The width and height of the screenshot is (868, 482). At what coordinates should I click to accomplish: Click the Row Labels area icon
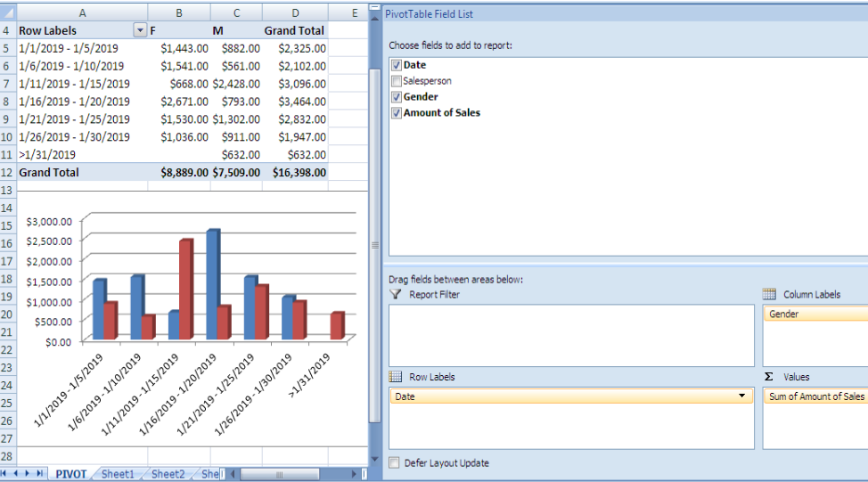coord(396,377)
